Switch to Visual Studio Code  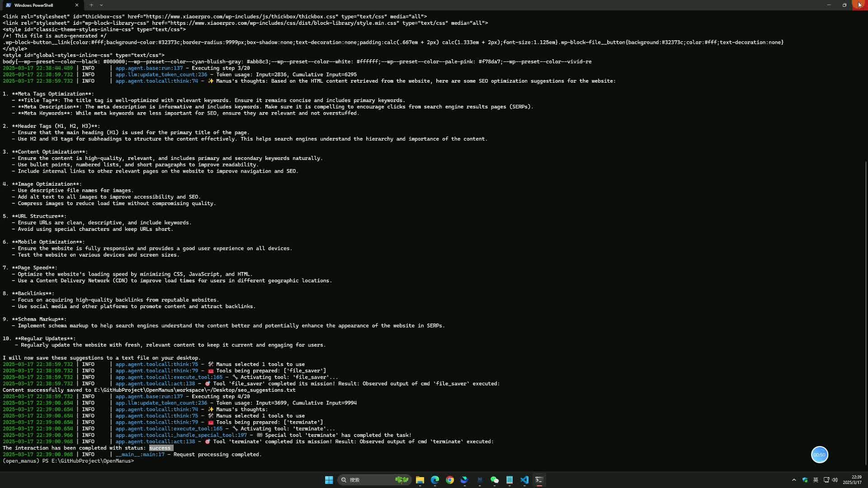tap(524, 480)
